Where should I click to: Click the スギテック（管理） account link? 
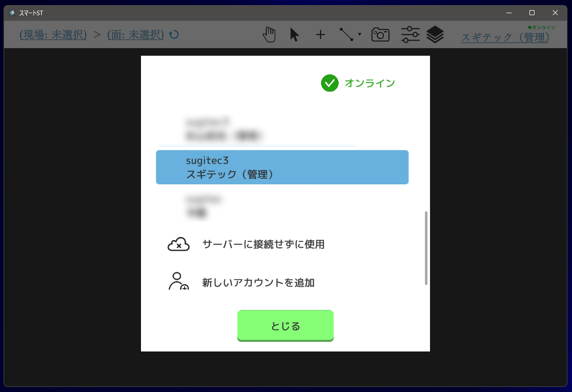(505, 37)
